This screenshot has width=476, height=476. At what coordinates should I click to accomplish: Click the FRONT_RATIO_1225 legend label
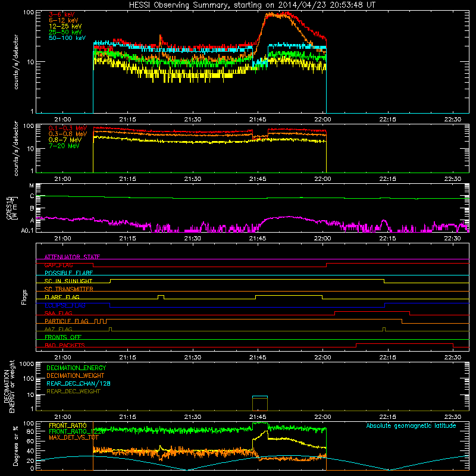(77, 431)
